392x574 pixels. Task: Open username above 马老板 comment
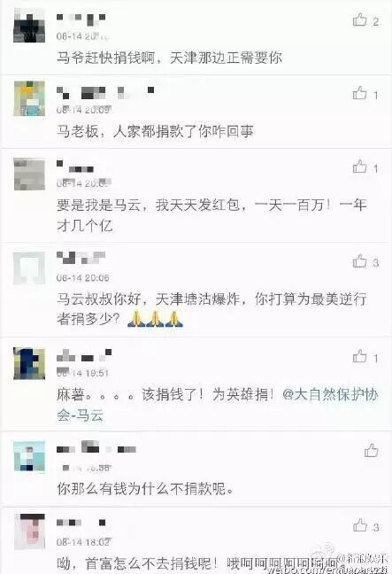point(105,92)
